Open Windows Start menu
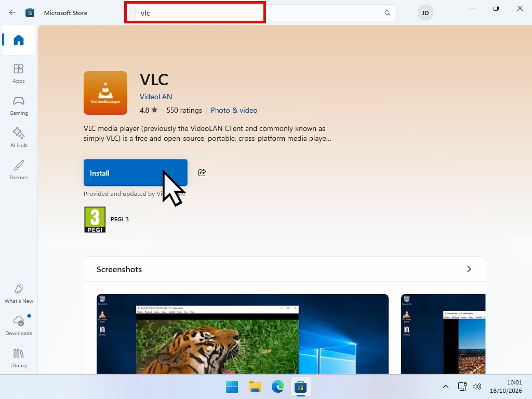The width and height of the screenshot is (532, 399). 232,387
